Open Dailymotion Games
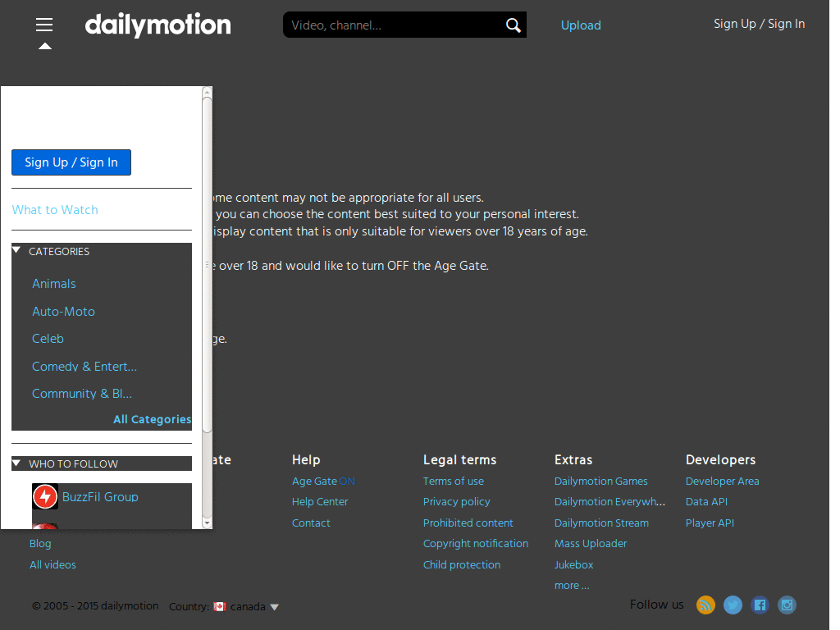The image size is (840, 630). tap(601, 481)
